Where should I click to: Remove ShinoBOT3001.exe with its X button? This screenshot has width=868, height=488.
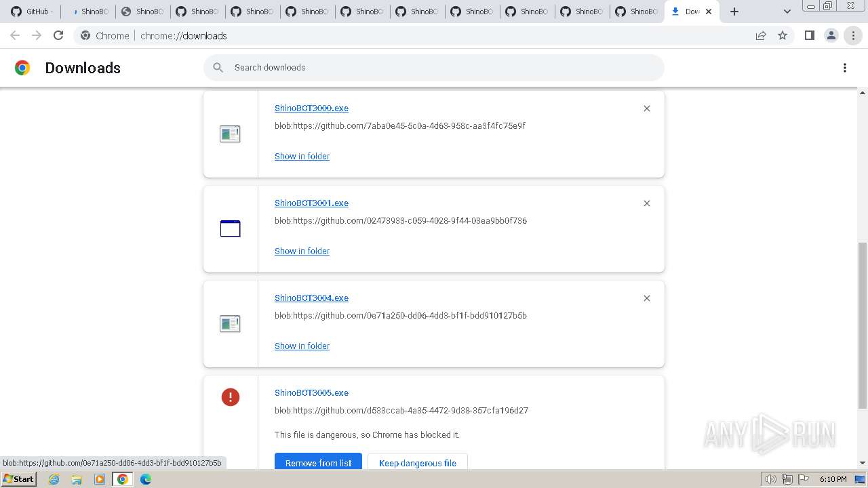[647, 203]
